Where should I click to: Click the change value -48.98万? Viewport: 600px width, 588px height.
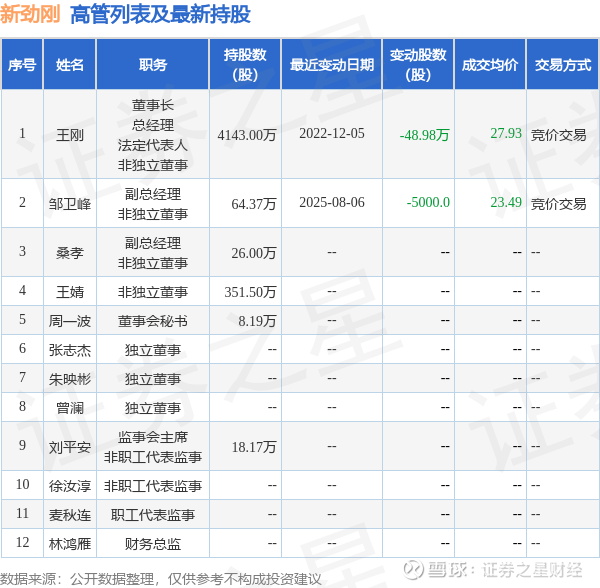pos(424,135)
